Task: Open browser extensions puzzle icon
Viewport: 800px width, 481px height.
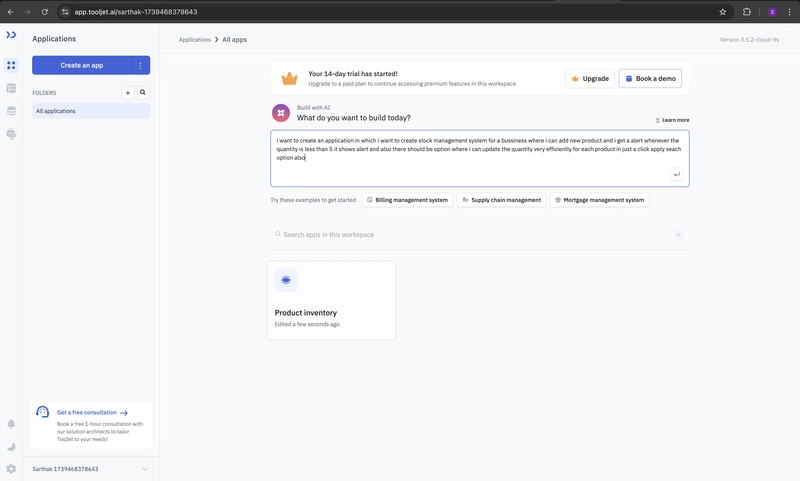Action: (x=746, y=12)
